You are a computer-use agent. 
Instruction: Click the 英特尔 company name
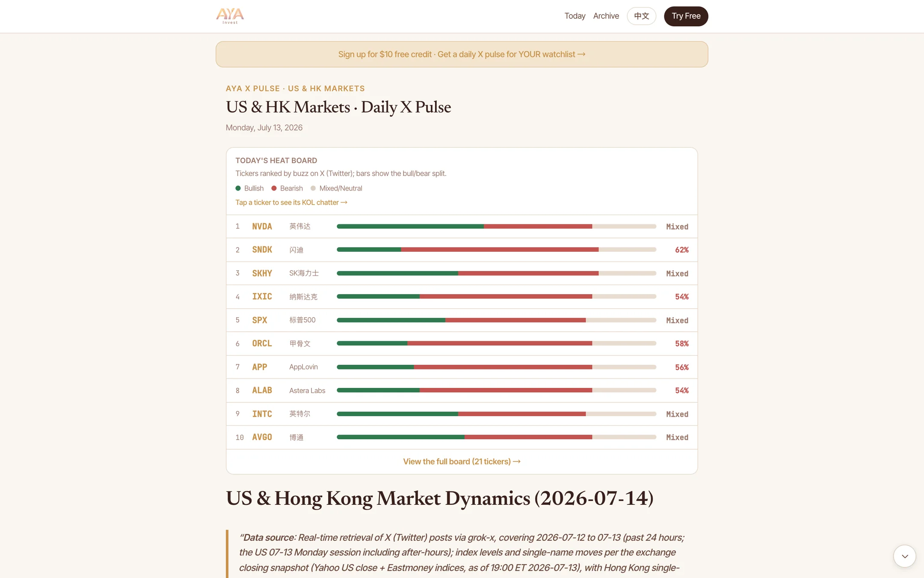coord(300,414)
